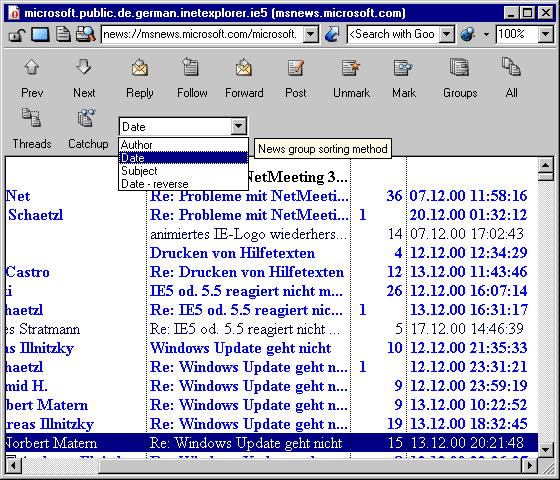Click date 07.12.00 11:58:16
The image size is (560, 480).
pos(468,196)
